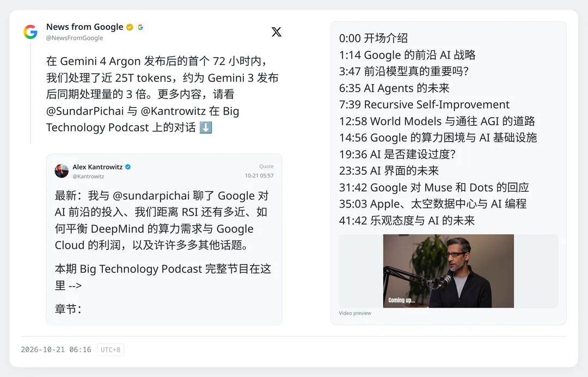Click the Google G profile avatar
Viewport: 588px width, 377px height.
pos(30,32)
